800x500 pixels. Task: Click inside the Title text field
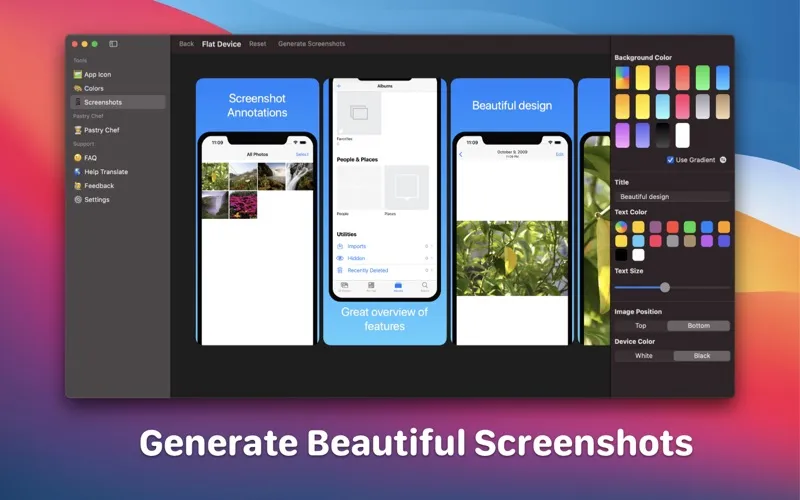pos(672,196)
